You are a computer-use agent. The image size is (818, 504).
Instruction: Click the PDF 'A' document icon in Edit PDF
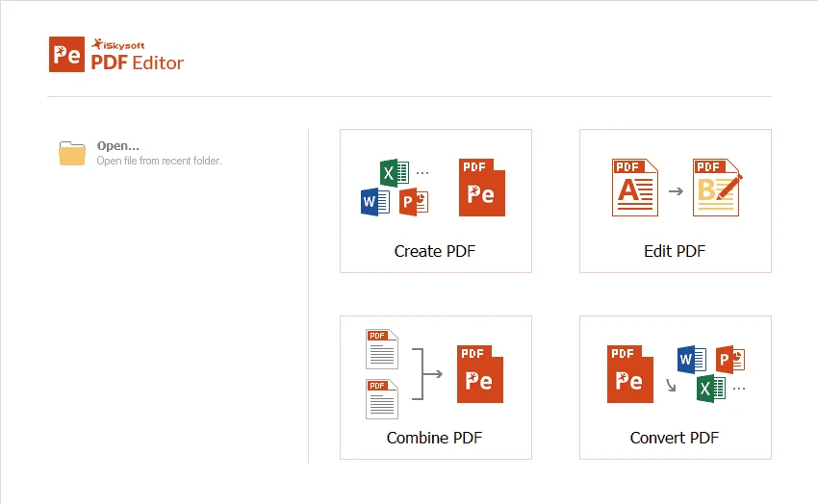[x=635, y=188]
